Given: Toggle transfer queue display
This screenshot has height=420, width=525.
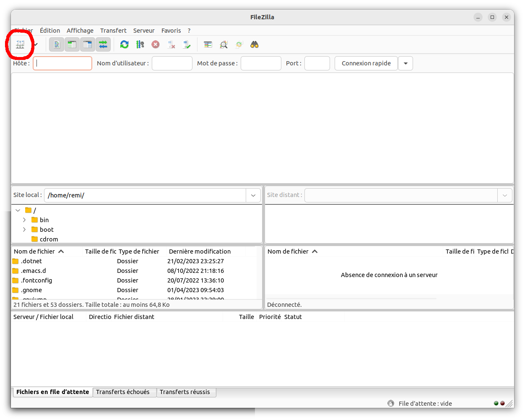Looking at the screenshot, I should 103,44.
